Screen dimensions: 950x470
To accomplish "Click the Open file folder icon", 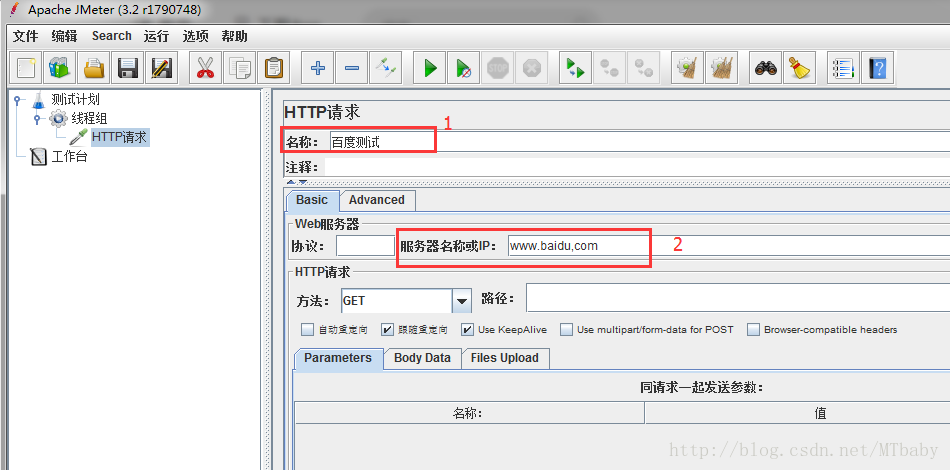I will (94, 67).
